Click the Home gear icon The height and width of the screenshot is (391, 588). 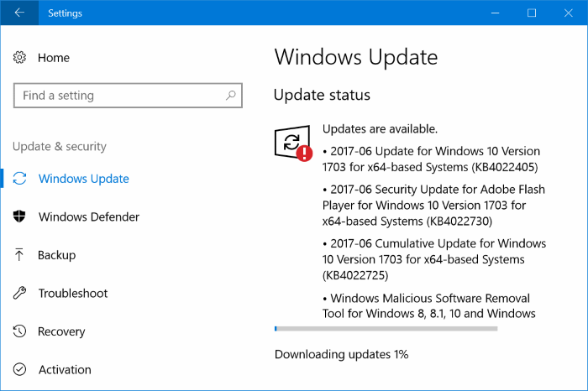[20, 58]
